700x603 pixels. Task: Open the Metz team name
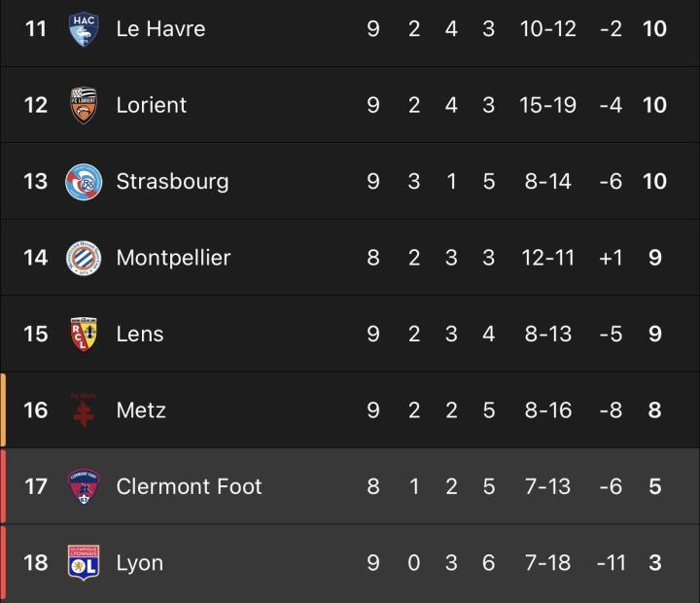(141, 409)
